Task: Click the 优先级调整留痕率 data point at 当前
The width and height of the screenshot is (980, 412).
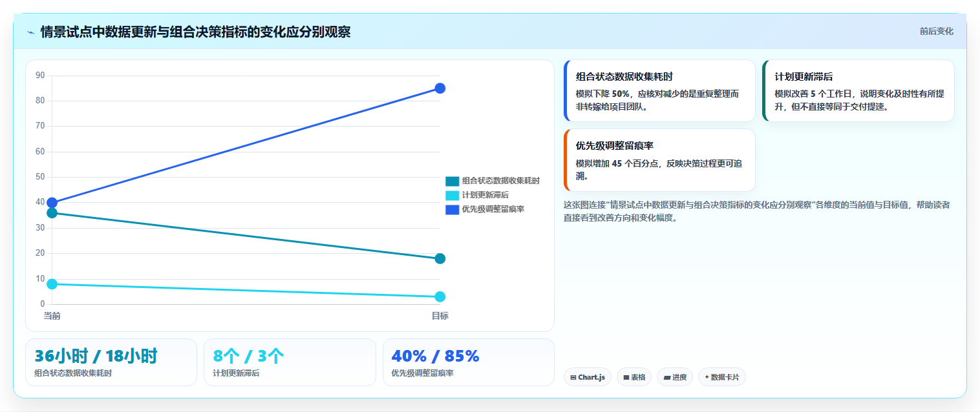Action: [x=52, y=203]
